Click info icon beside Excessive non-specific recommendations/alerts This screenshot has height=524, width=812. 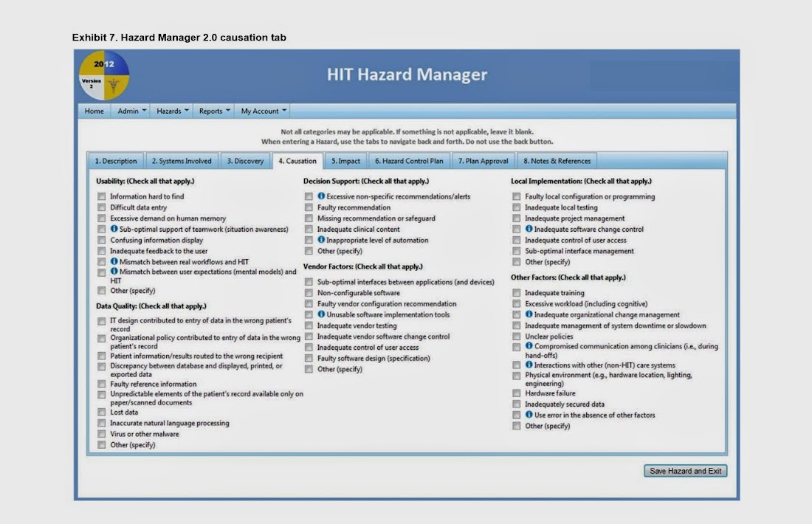[321, 196]
